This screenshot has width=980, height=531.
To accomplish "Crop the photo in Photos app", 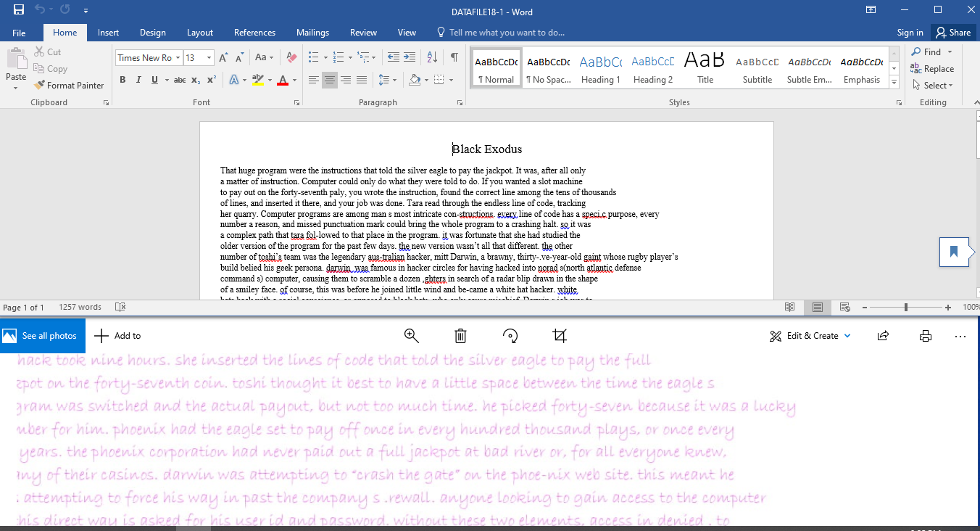I will pyautogui.click(x=559, y=335).
